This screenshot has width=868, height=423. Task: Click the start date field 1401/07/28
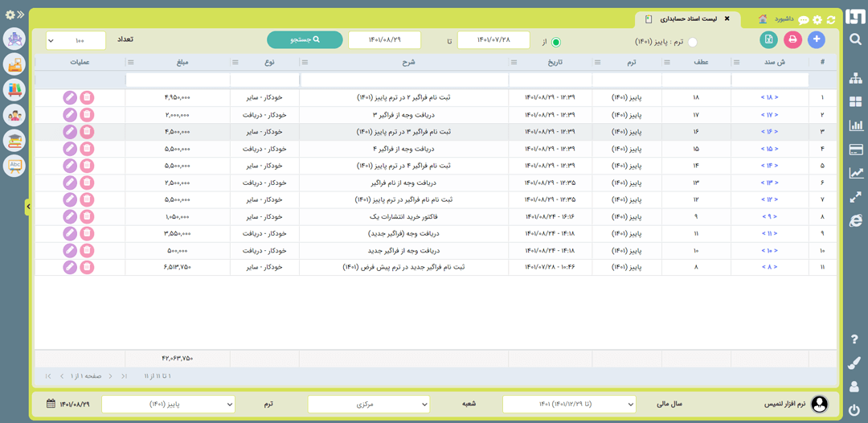(492, 40)
